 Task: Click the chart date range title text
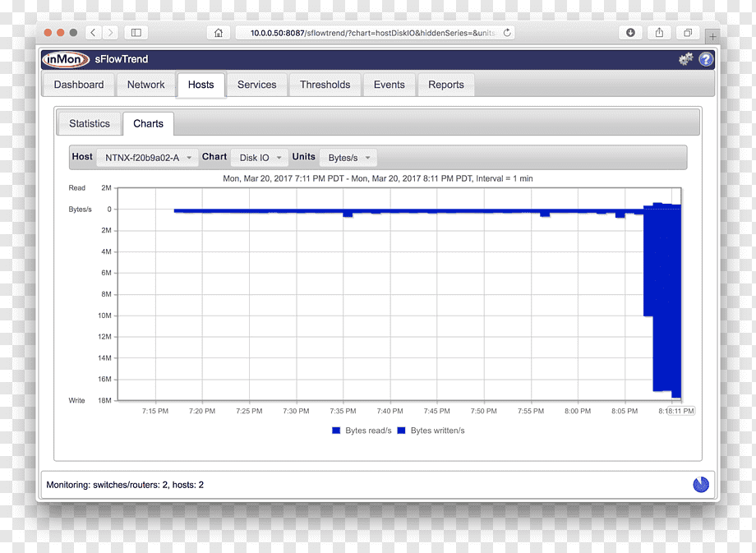[x=377, y=178]
